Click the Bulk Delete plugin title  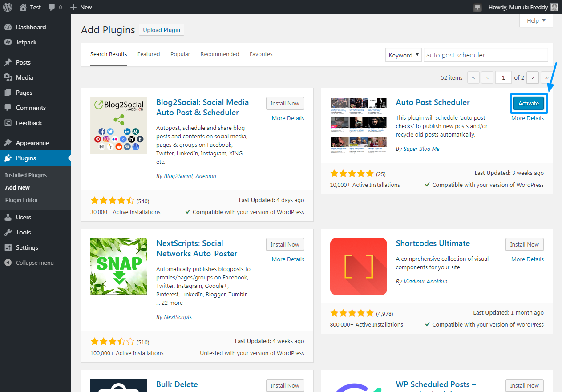(177, 384)
